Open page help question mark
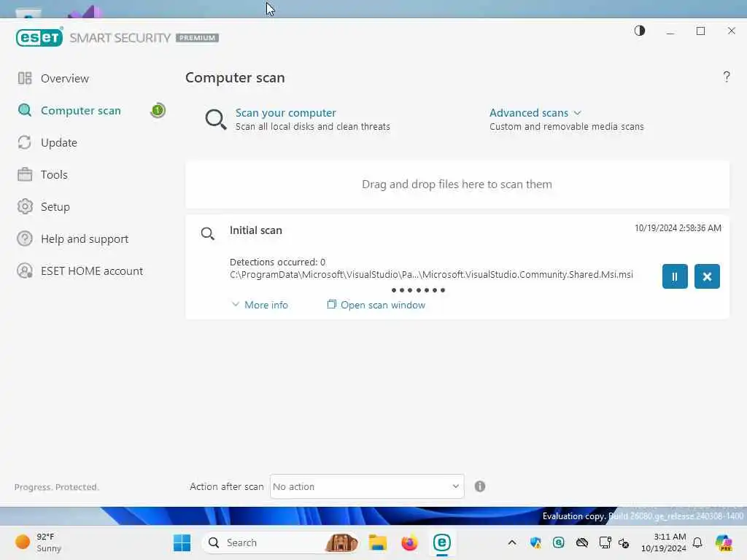The height and width of the screenshot is (560, 747). pyautogui.click(x=726, y=77)
